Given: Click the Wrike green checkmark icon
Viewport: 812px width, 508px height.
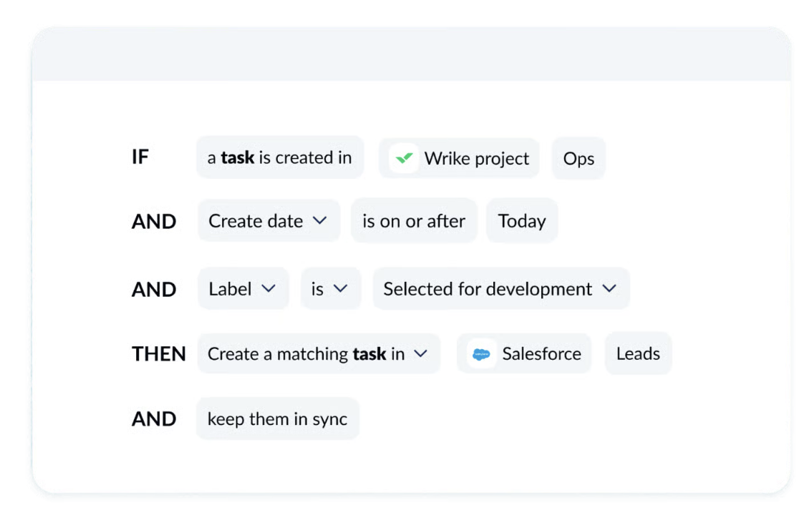Looking at the screenshot, I should (x=405, y=158).
